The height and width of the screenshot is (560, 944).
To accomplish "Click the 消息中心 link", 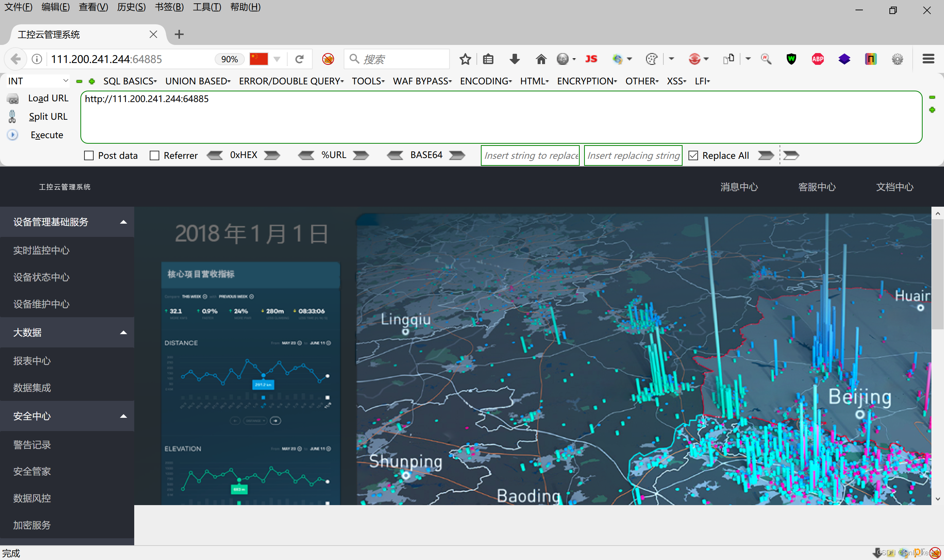I will 739,187.
